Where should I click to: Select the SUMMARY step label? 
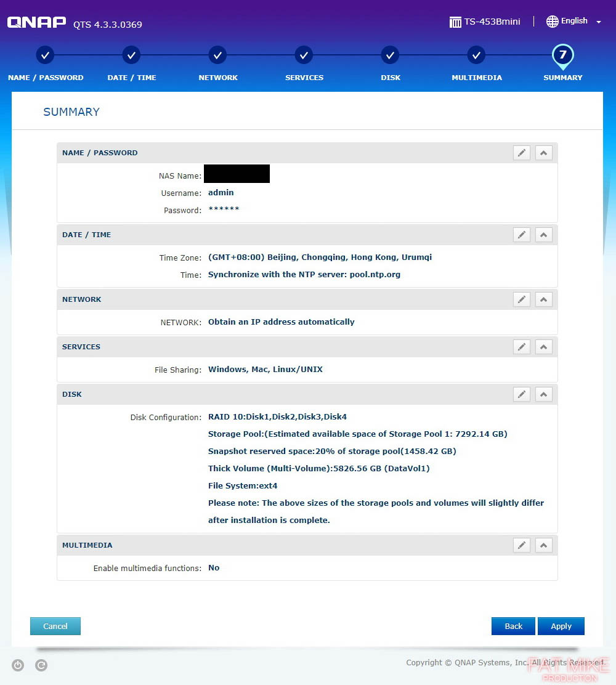[x=562, y=78]
